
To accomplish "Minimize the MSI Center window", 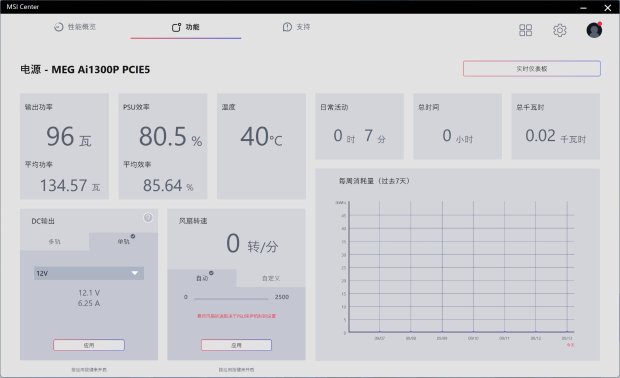I will [583, 8].
